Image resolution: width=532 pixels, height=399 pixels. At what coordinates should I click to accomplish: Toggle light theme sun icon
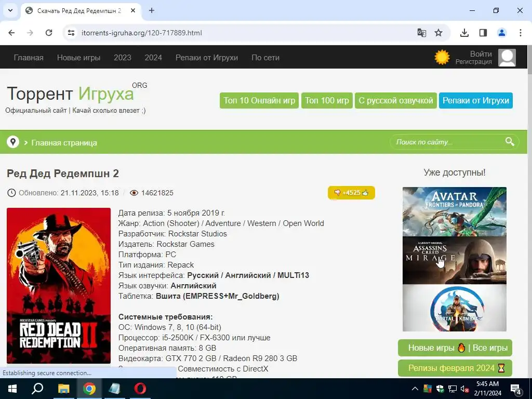pos(442,57)
